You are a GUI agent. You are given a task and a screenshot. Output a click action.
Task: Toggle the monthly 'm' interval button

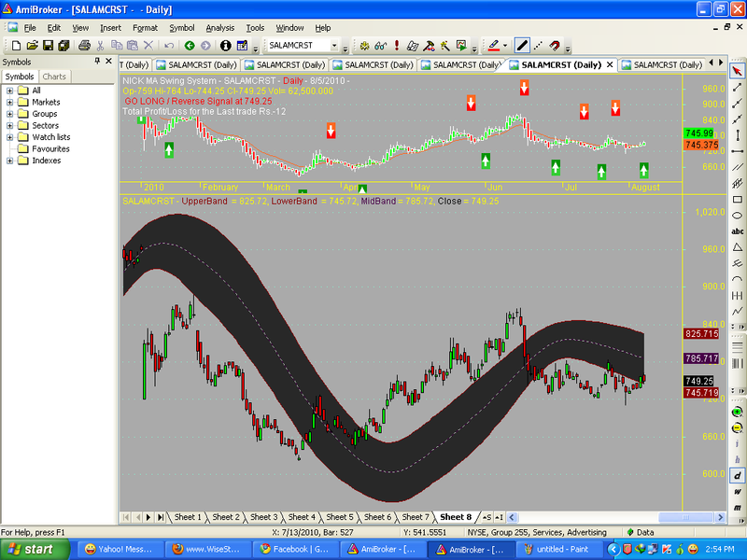coord(738,508)
